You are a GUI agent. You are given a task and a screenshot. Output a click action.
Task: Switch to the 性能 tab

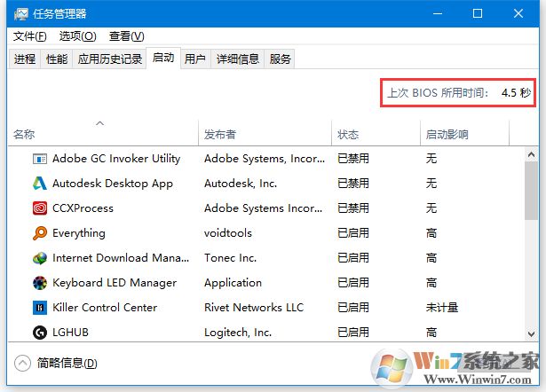[57, 59]
